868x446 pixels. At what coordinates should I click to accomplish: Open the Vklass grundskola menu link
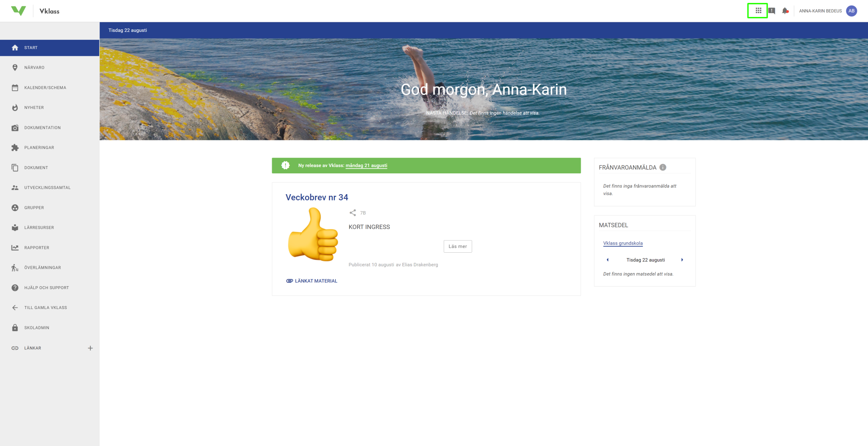point(623,243)
